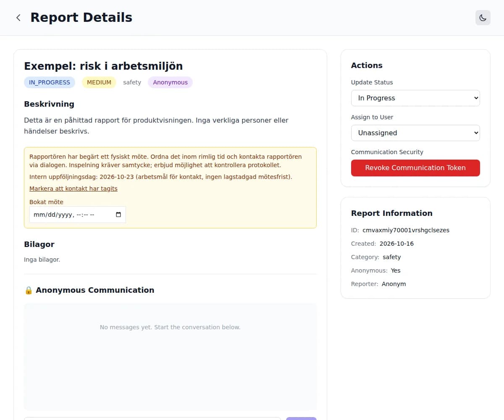This screenshot has width=504, height=420.
Task: Click the Created date 2026-10-16
Action: click(x=396, y=244)
